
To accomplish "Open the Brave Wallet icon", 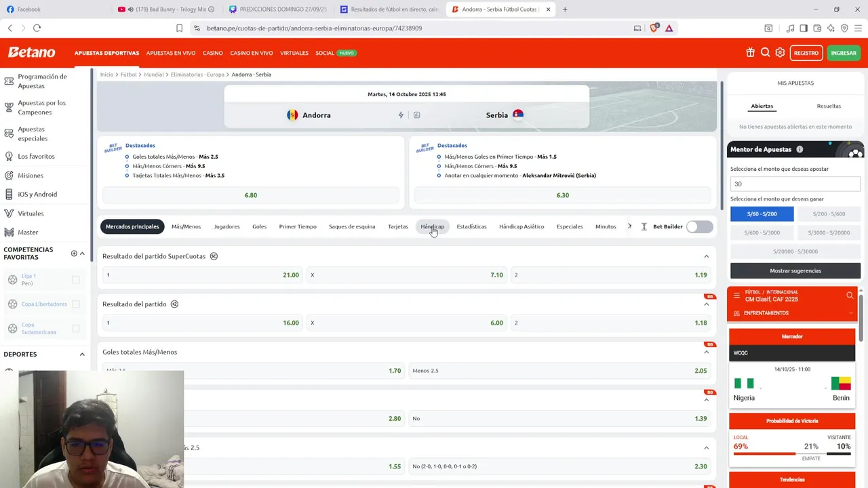I will (x=817, y=28).
